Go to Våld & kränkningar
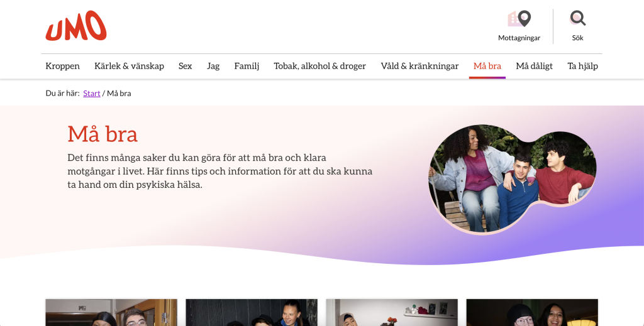Screen dimensions: 644x326 click(x=419, y=66)
